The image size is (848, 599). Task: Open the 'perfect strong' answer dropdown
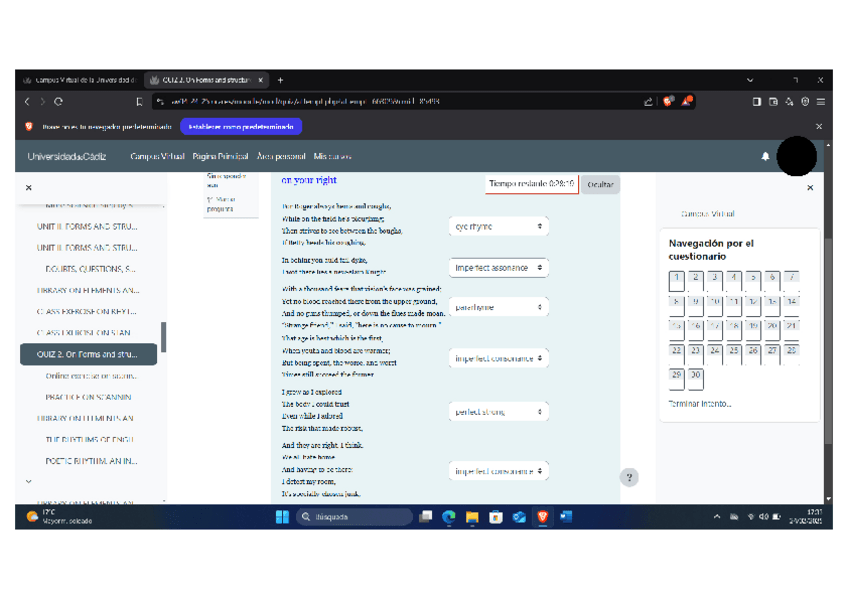point(498,411)
